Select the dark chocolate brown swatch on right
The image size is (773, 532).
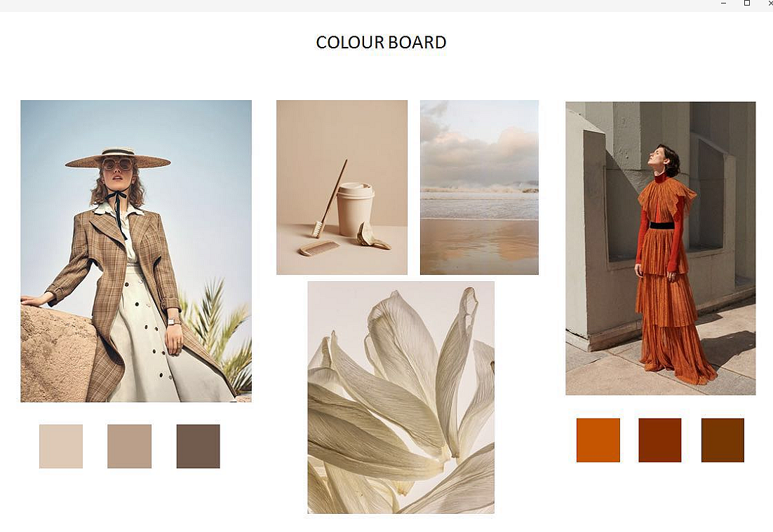pos(722,440)
